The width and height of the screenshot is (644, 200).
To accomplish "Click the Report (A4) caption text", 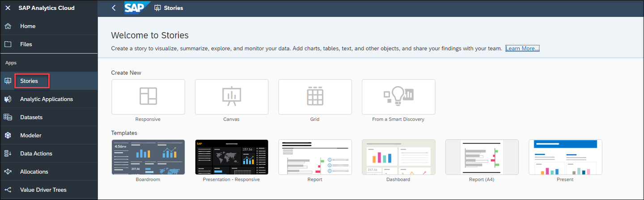I will pos(482,179).
